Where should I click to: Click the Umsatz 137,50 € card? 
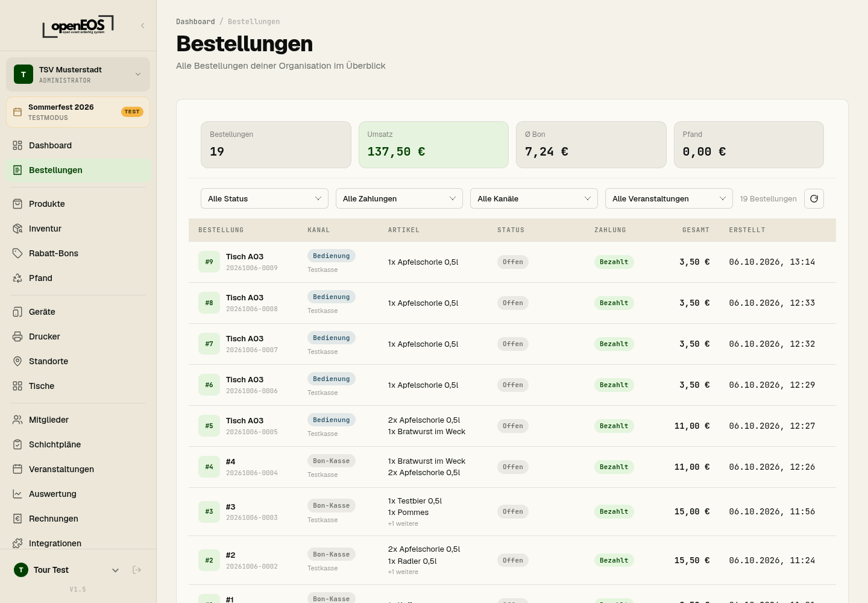click(433, 145)
